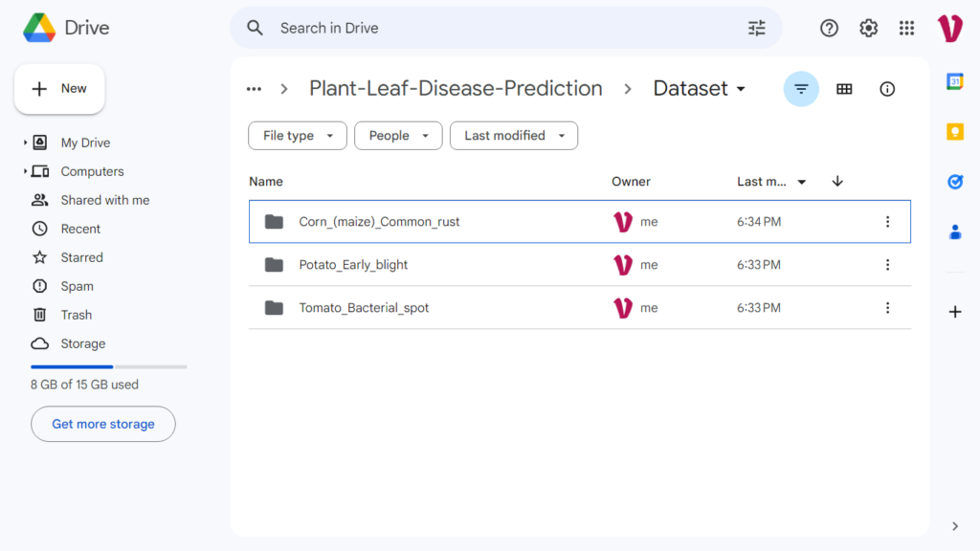Image resolution: width=980 pixels, height=551 pixels.
Task: Select the Tomato_Bacterial_spot folder icon
Action: click(x=274, y=308)
